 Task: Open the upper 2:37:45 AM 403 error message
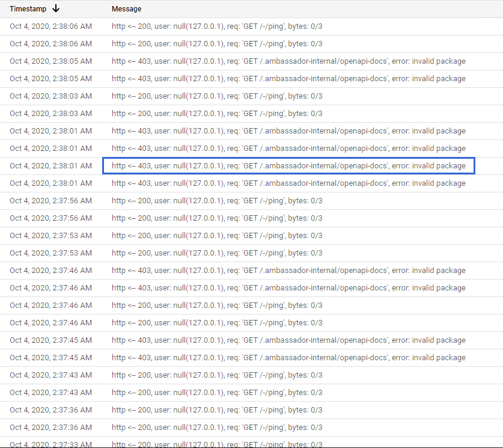288,340
